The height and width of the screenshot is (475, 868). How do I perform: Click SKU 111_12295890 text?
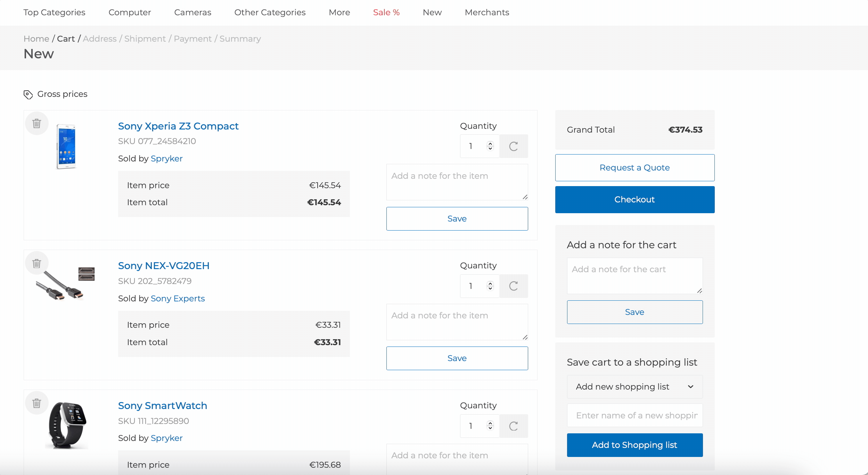pyautogui.click(x=154, y=421)
